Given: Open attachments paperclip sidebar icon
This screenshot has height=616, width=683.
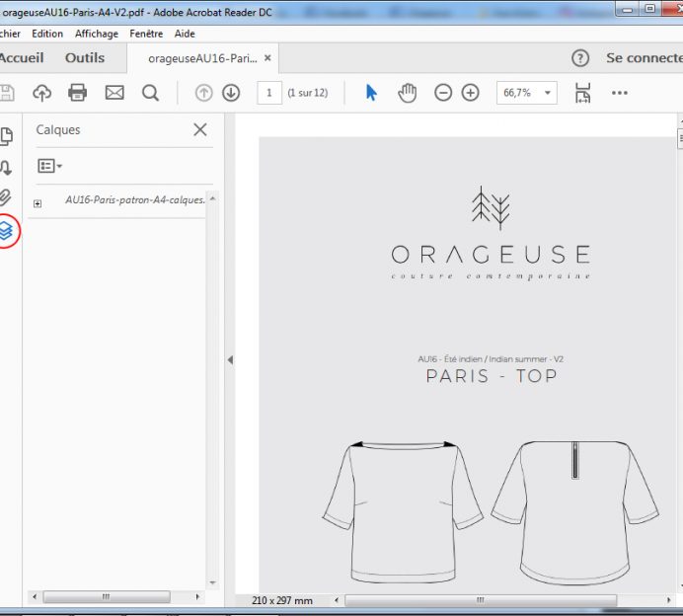Looking at the screenshot, I should coord(5,196).
